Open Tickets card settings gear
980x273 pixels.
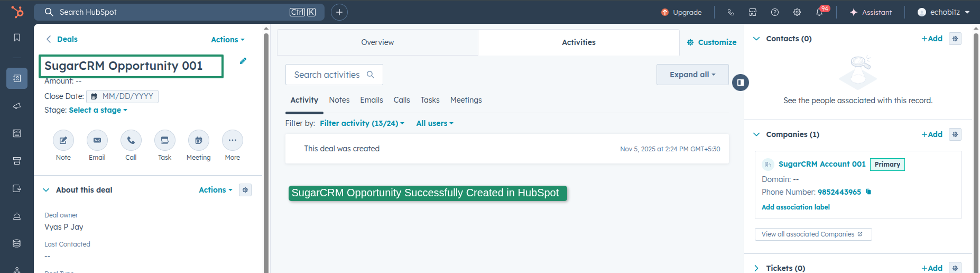tap(955, 268)
